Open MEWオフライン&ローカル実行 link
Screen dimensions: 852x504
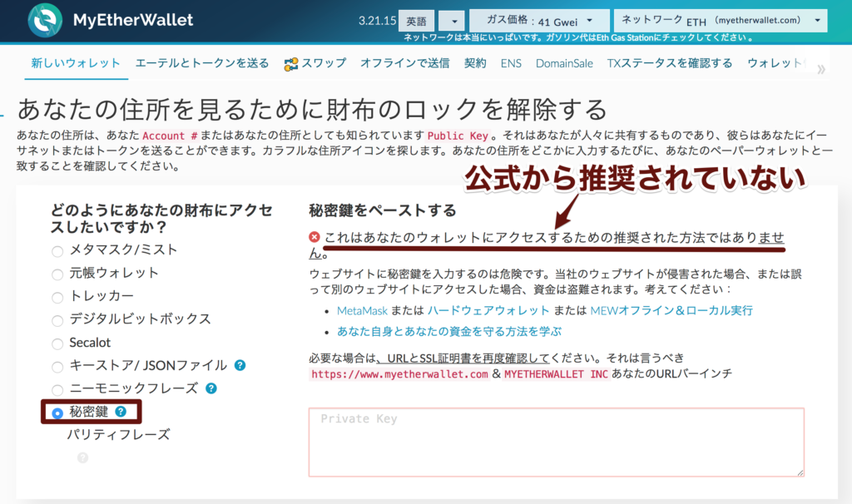coord(671,310)
